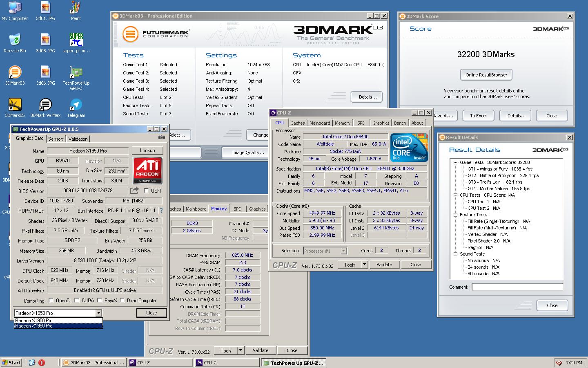Click the Bus Interface question mark in GPU-Z
Image resolution: width=588 pixels, height=368 pixels.
[161, 211]
